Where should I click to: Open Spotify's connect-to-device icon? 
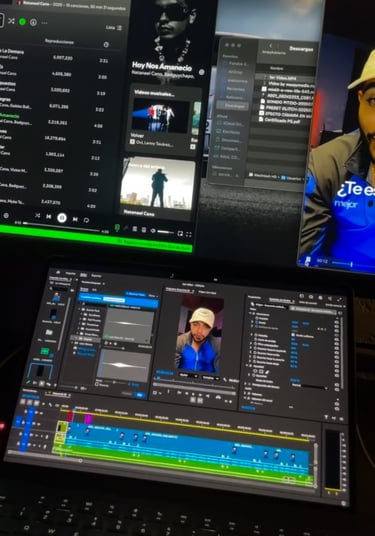point(144,230)
